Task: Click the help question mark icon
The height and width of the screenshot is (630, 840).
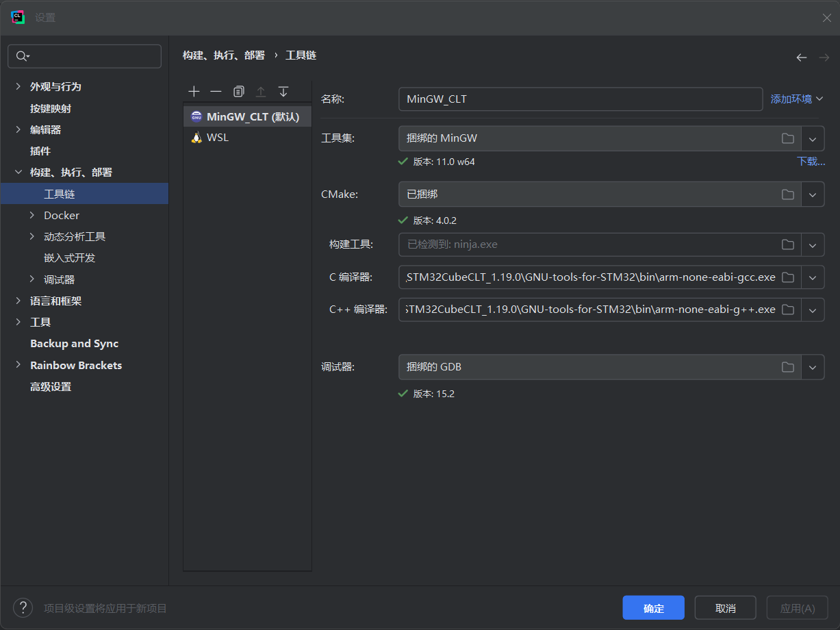Action: 23,607
